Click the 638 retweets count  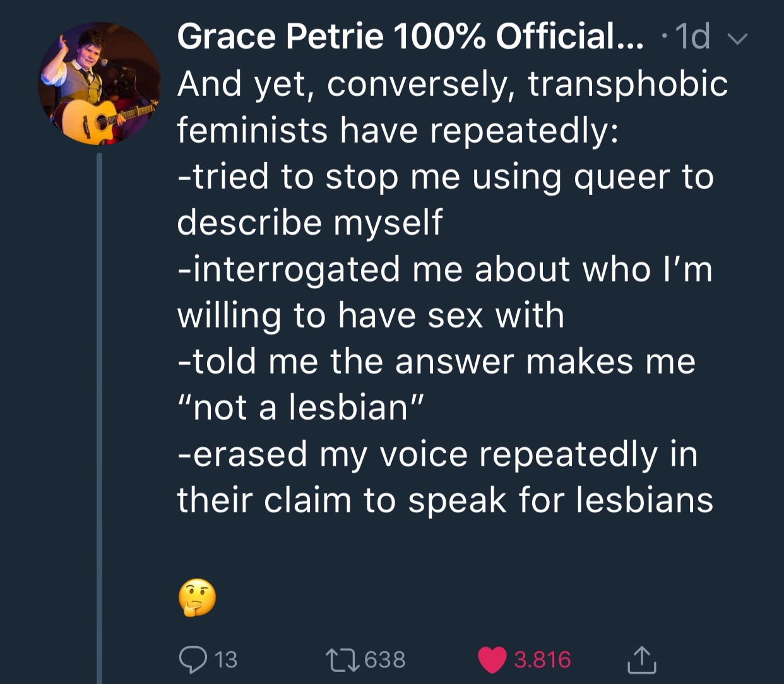[x=385, y=660]
